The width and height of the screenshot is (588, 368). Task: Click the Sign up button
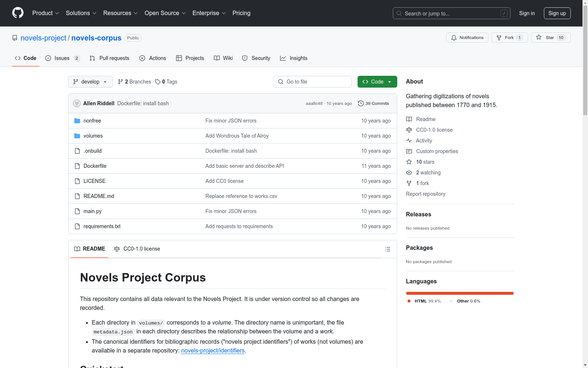coord(557,13)
